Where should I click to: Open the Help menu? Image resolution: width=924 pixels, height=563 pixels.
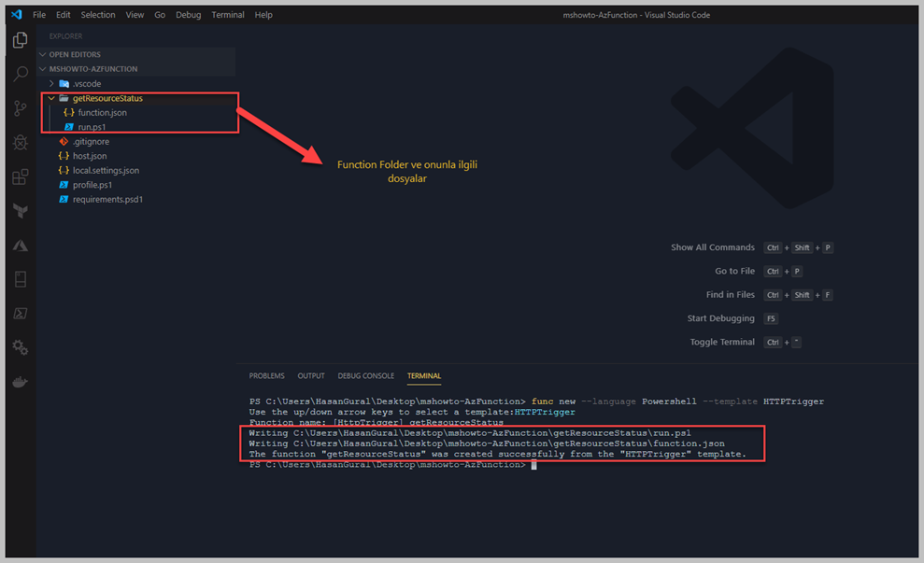[x=263, y=15]
